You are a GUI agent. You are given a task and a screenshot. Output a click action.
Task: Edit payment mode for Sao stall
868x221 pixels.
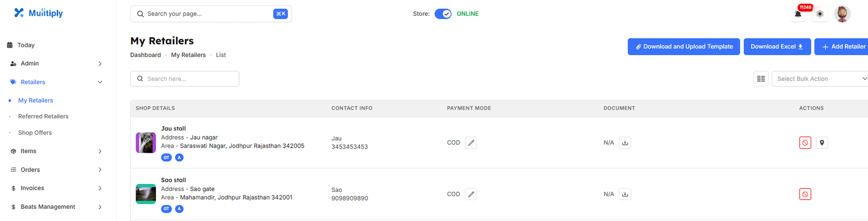click(471, 194)
